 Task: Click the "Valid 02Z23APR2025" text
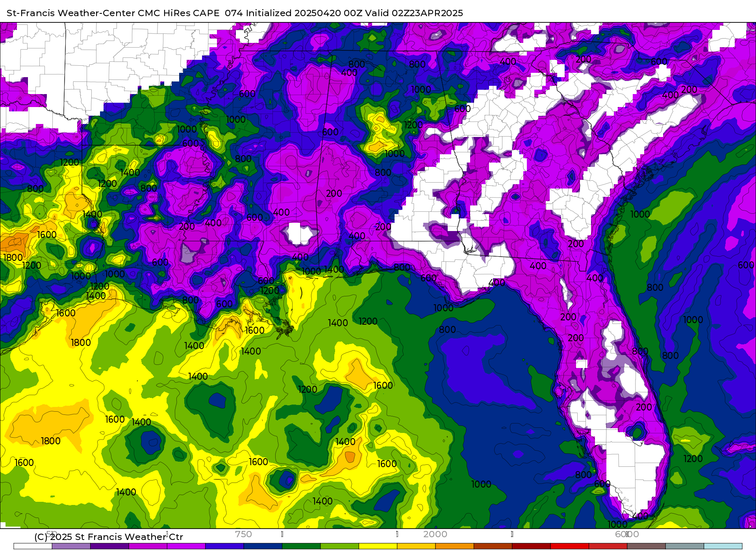[x=414, y=13]
